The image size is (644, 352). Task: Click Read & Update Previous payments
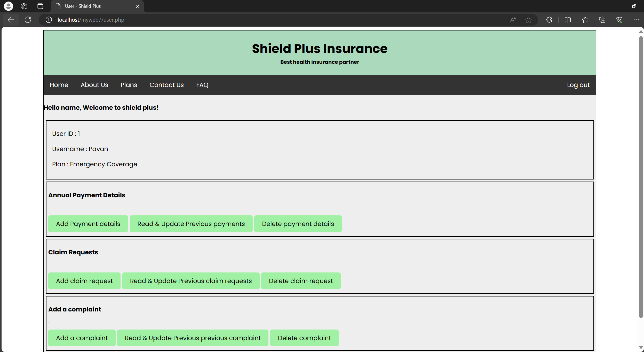pyautogui.click(x=191, y=224)
